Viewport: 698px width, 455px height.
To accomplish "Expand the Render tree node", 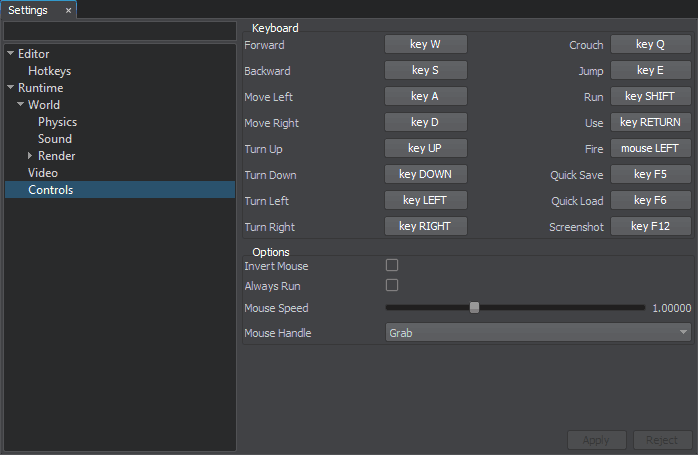I will point(30,156).
